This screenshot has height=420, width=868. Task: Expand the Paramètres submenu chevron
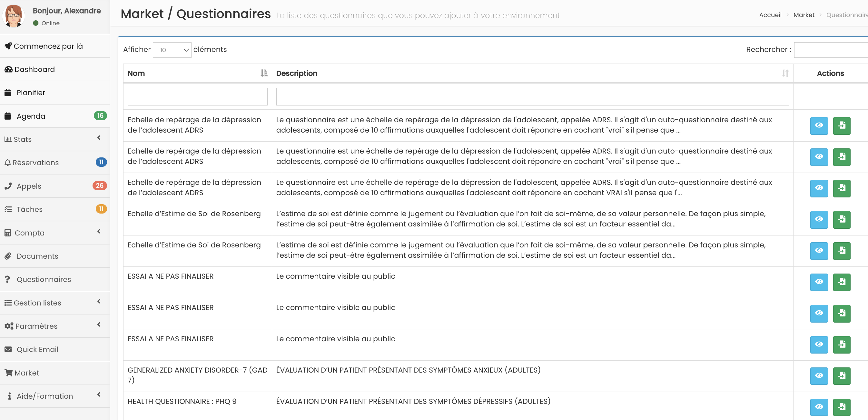pos(99,325)
